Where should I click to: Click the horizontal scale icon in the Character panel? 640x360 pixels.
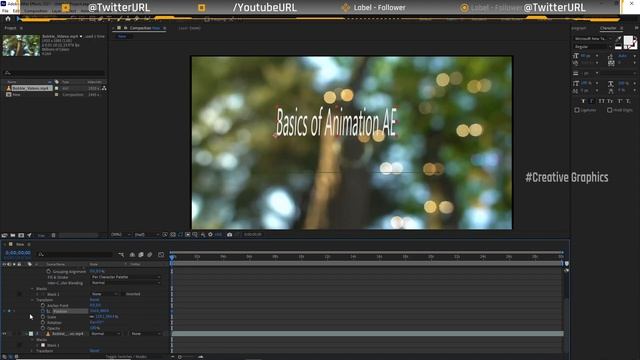(611, 83)
